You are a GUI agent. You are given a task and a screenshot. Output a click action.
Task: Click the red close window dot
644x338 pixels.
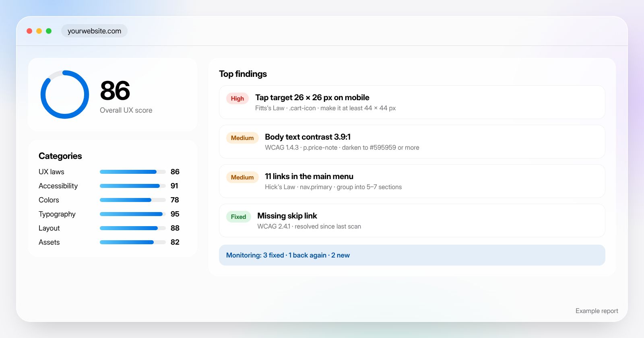[29, 31]
